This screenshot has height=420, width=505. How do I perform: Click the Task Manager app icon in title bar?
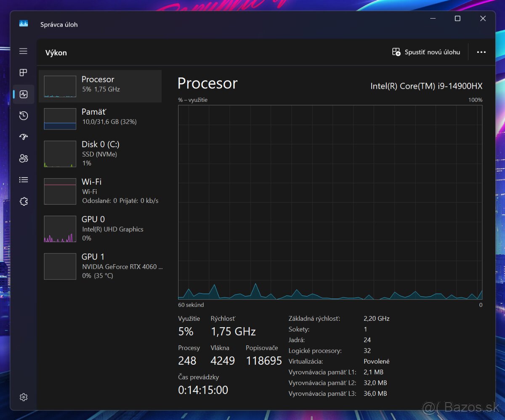point(24,24)
